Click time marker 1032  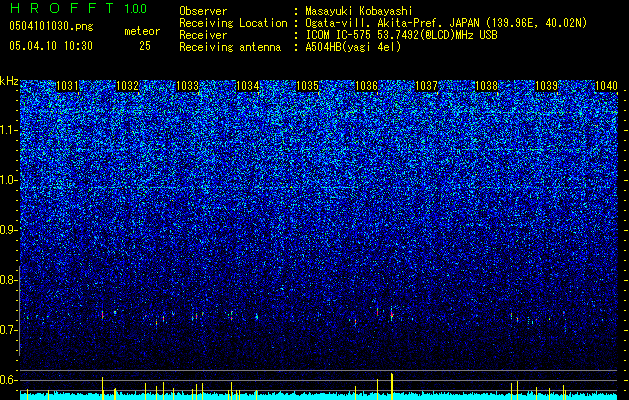point(127,86)
